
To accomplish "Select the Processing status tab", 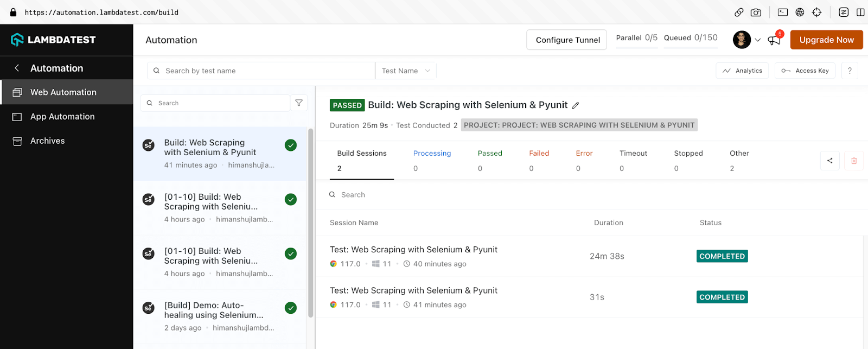I will [432, 154].
